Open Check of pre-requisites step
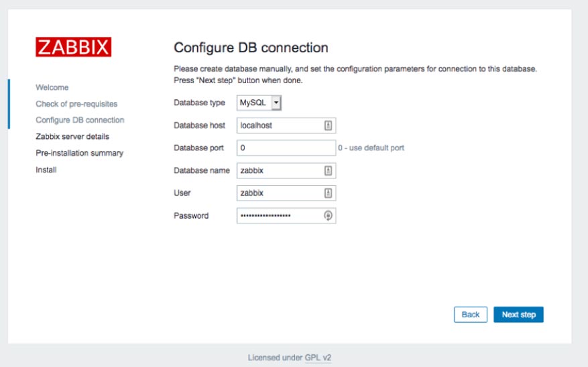The height and width of the screenshot is (367, 588). (76, 104)
